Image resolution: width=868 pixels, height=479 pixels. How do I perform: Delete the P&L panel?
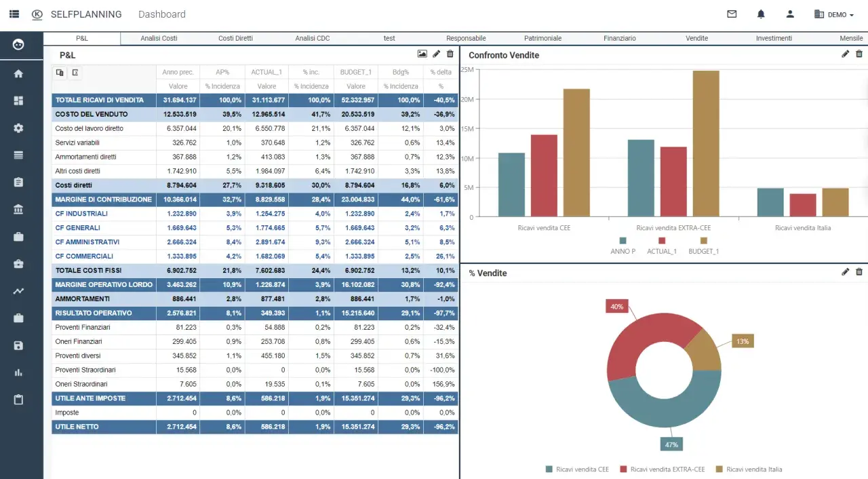450,54
